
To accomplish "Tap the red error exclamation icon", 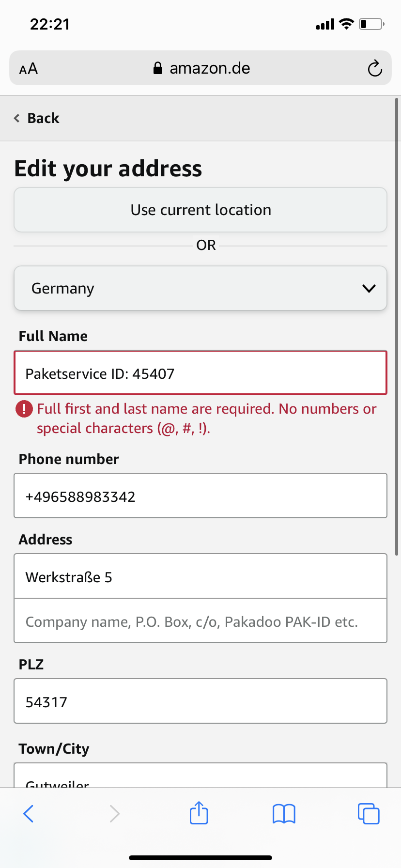I will [24, 409].
